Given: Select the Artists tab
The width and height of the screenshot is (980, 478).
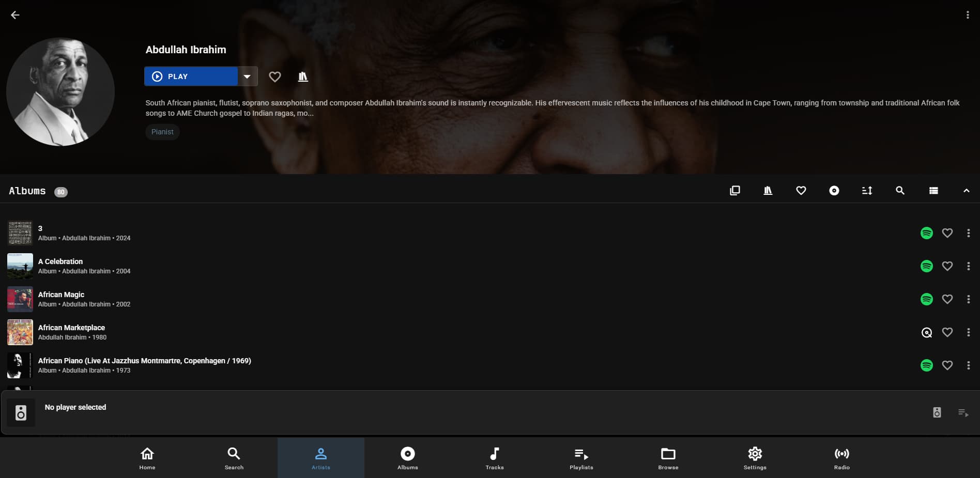Looking at the screenshot, I should 321,458.
